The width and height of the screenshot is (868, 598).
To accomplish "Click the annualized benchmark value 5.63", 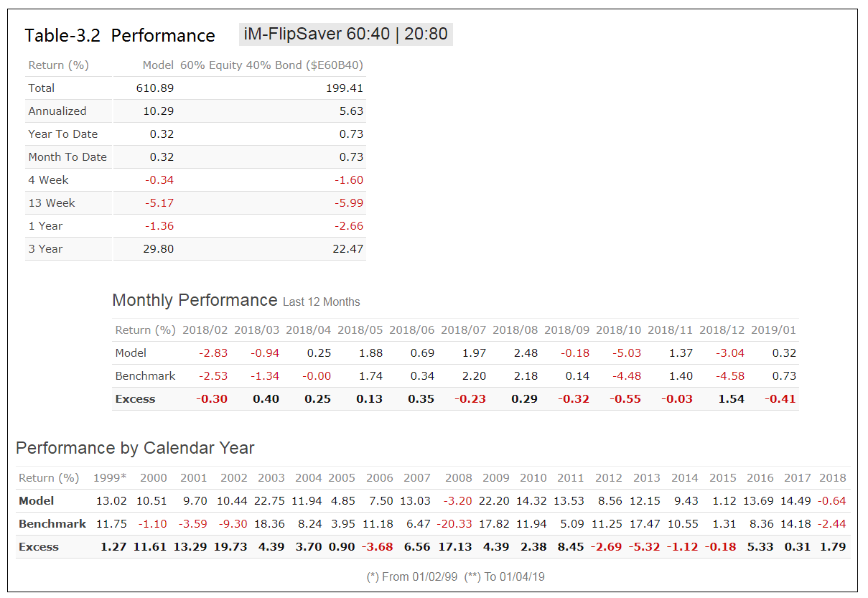I will (x=351, y=111).
